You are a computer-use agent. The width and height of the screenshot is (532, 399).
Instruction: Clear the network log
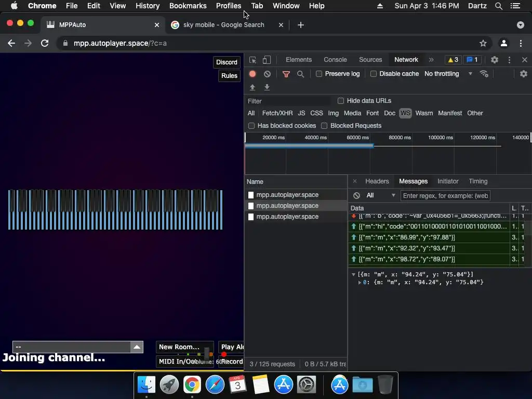click(268, 74)
